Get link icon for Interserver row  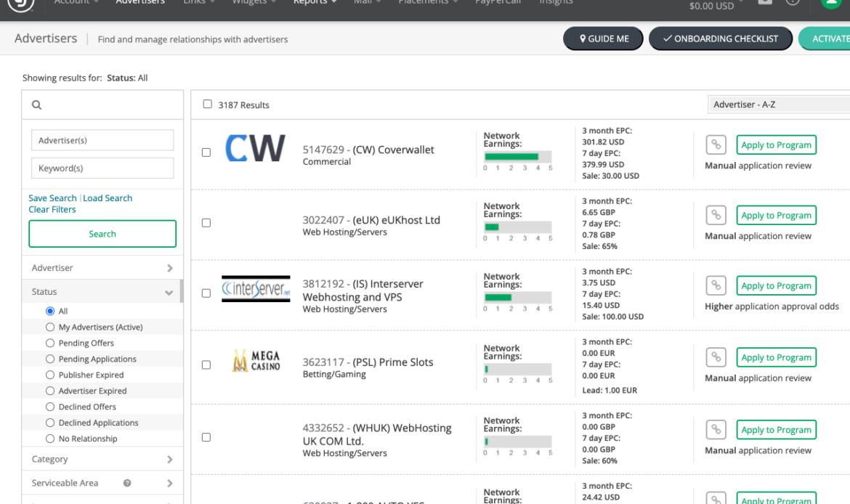[x=716, y=285]
